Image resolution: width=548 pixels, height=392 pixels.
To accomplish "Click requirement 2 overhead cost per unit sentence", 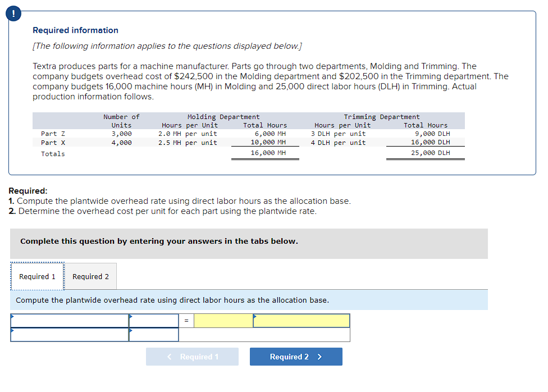I will click(162, 211).
